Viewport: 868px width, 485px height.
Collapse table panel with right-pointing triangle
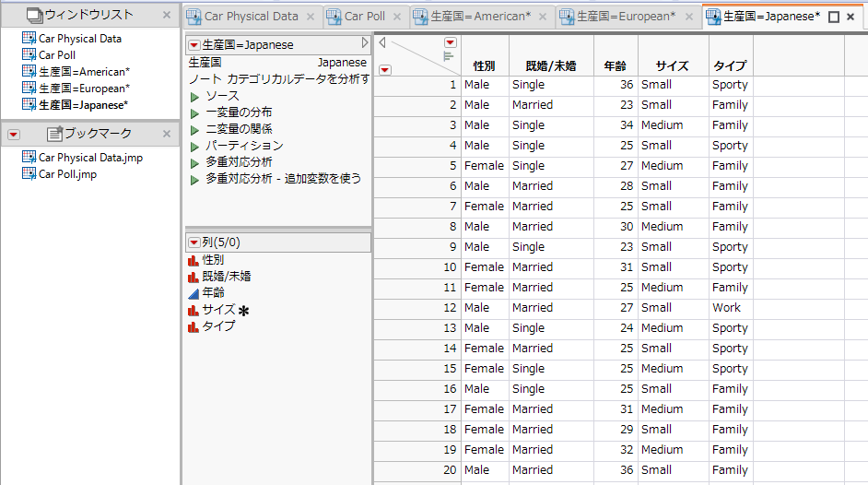point(364,42)
